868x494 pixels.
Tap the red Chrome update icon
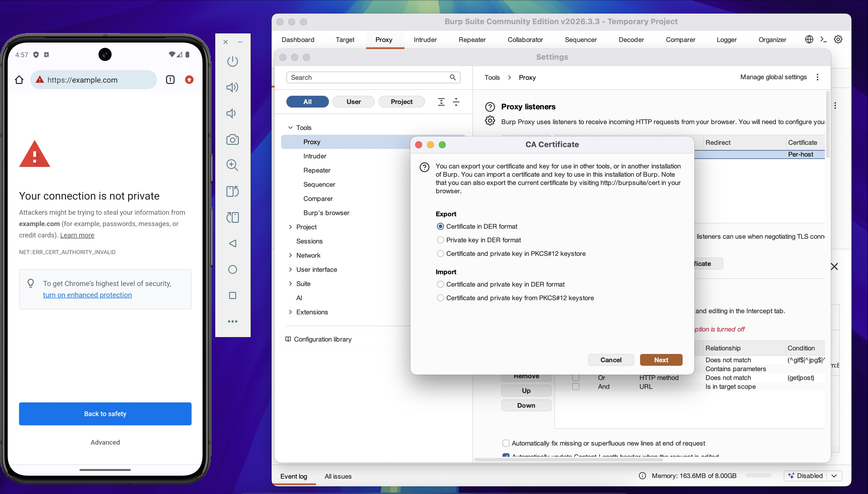[189, 80]
